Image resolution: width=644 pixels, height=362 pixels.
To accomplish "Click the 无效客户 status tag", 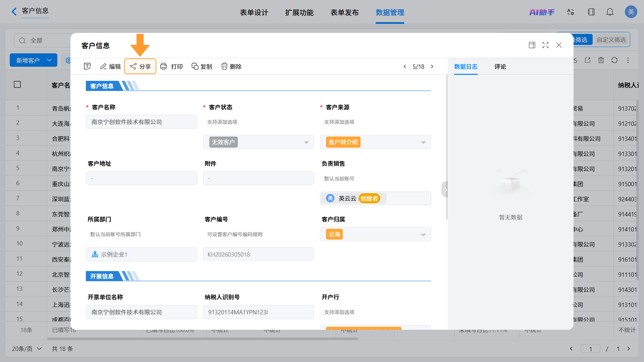I will pos(223,142).
